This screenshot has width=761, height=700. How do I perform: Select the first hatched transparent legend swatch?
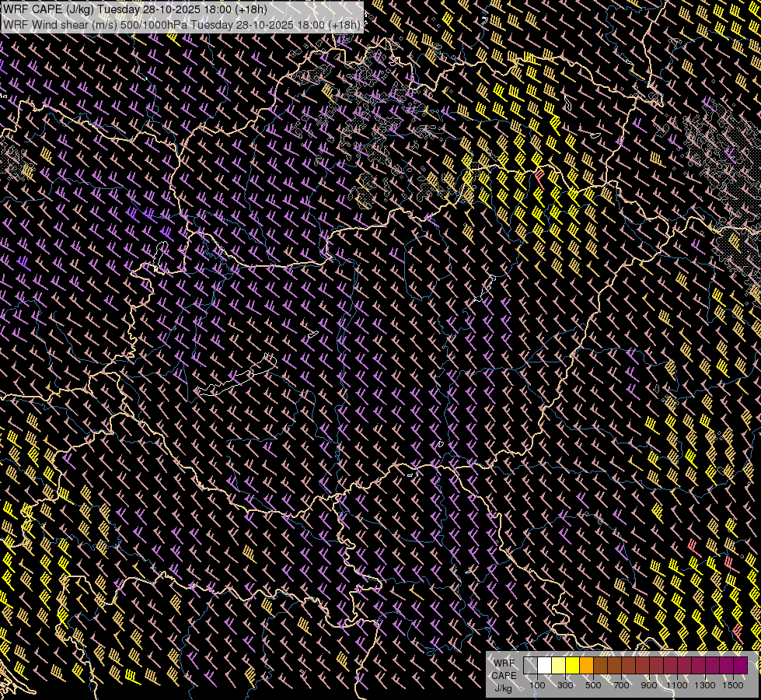[x=530, y=665]
